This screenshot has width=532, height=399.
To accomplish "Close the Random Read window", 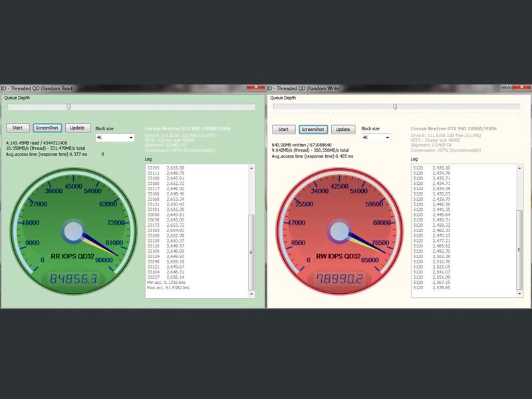I will [253, 87].
